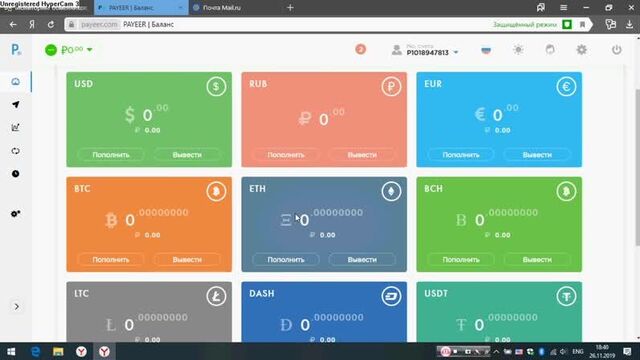Screen dimensions: 640x360
Task: Open the total balance dropdown
Action: tap(69, 50)
